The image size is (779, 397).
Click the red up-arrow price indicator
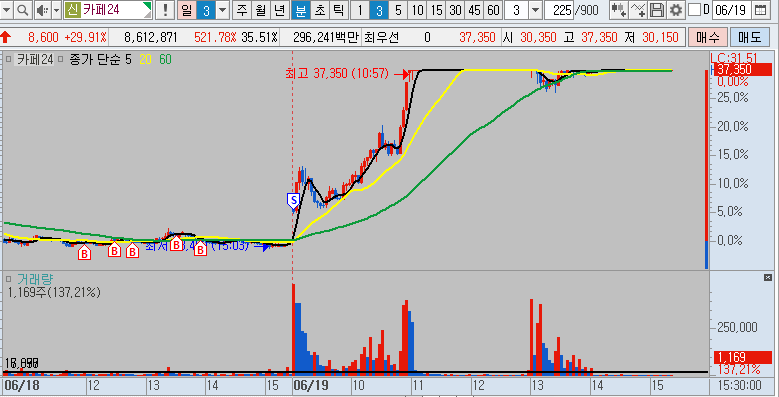(5, 37)
